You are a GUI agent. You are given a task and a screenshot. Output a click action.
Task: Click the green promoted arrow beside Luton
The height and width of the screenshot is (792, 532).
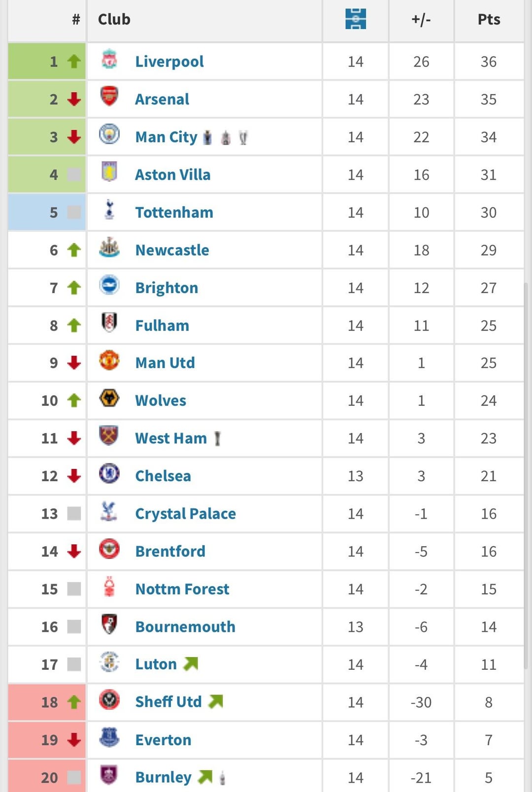pyautogui.click(x=191, y=664)
